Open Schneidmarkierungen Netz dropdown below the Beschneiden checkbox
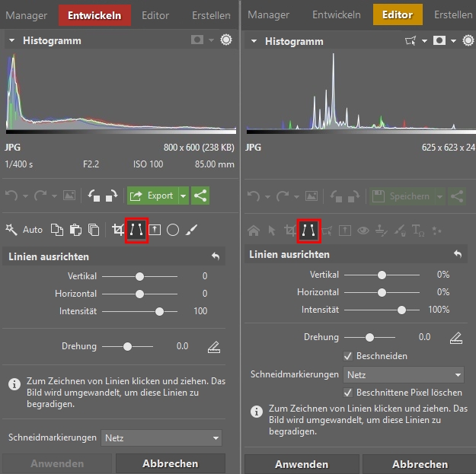The image size is (476, 474). (403, 374)
